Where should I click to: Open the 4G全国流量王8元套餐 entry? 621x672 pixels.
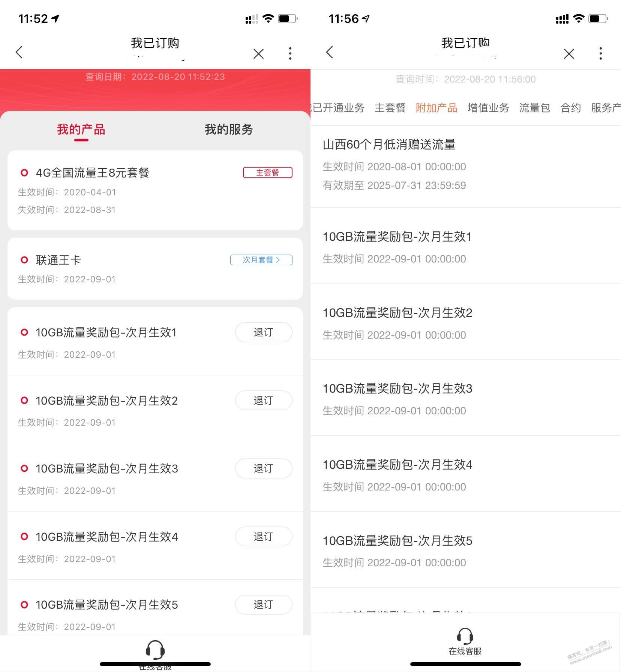coord(155,190)
